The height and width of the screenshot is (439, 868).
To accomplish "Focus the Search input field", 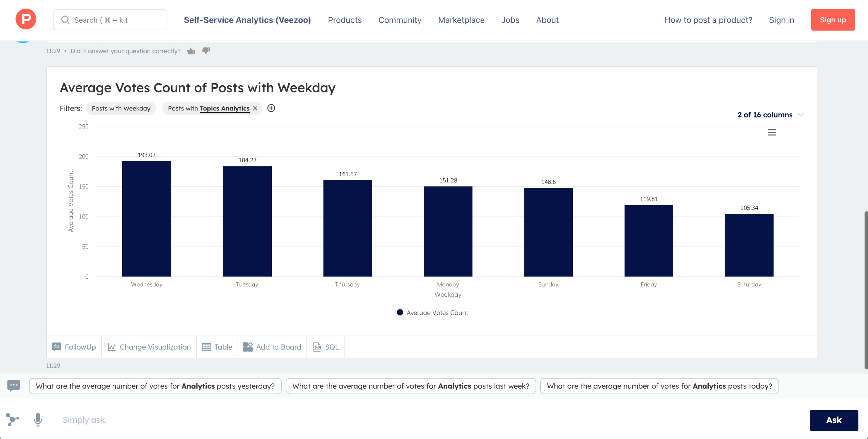I will point(110,19).
